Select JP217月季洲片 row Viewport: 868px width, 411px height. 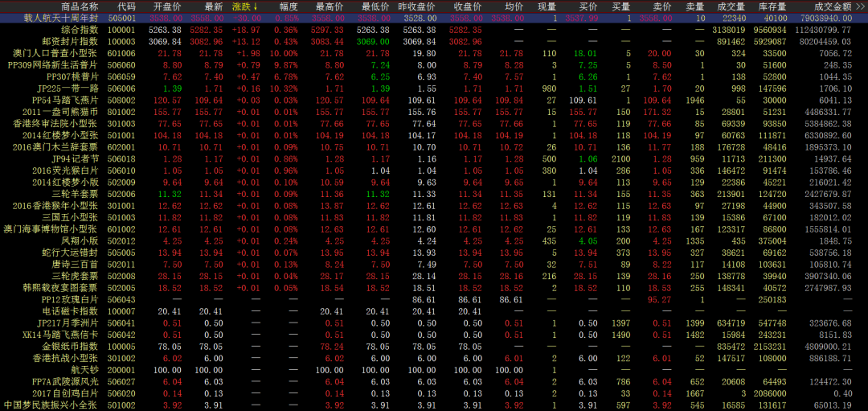point(434,323)
